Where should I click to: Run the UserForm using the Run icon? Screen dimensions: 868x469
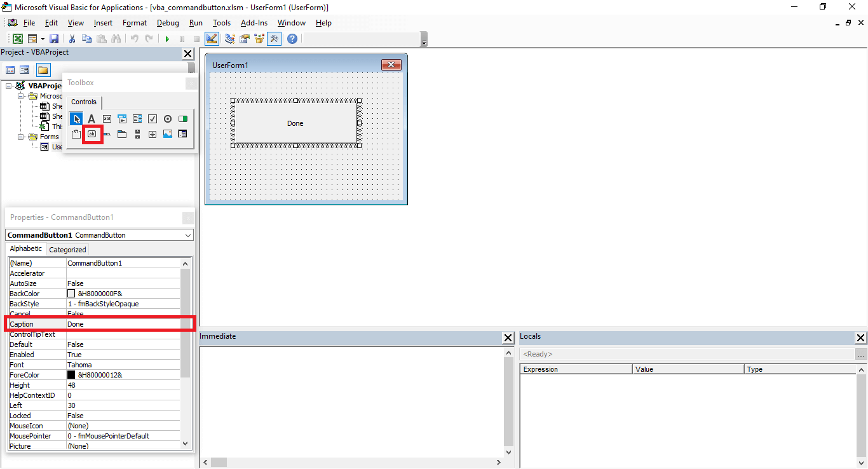[167, 38]
